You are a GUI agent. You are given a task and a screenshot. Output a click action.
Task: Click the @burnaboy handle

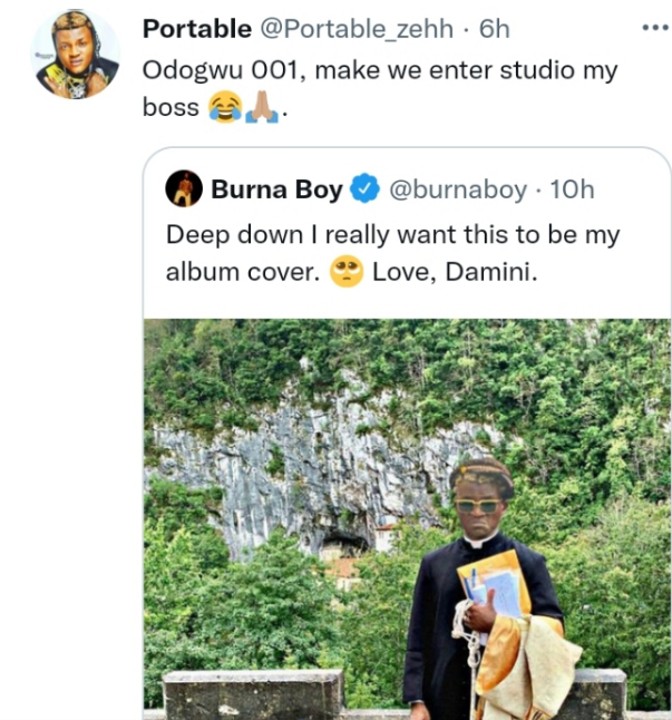click(x=457, y=189)
